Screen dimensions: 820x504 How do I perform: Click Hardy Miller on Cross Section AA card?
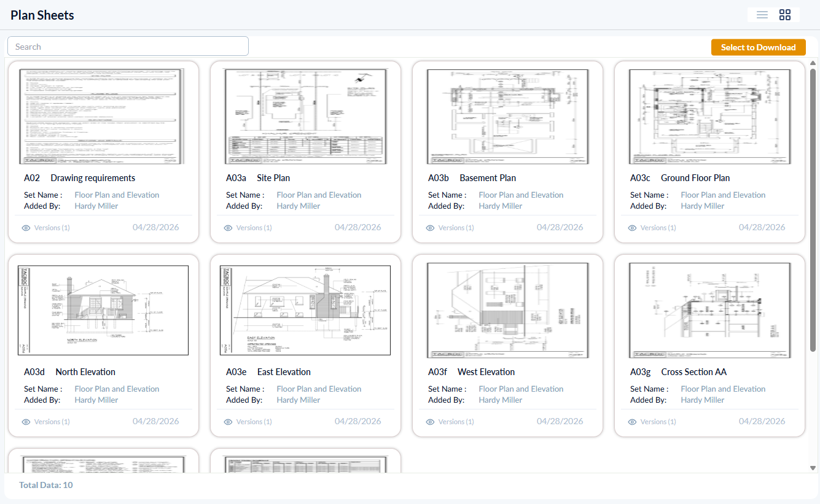703,400
